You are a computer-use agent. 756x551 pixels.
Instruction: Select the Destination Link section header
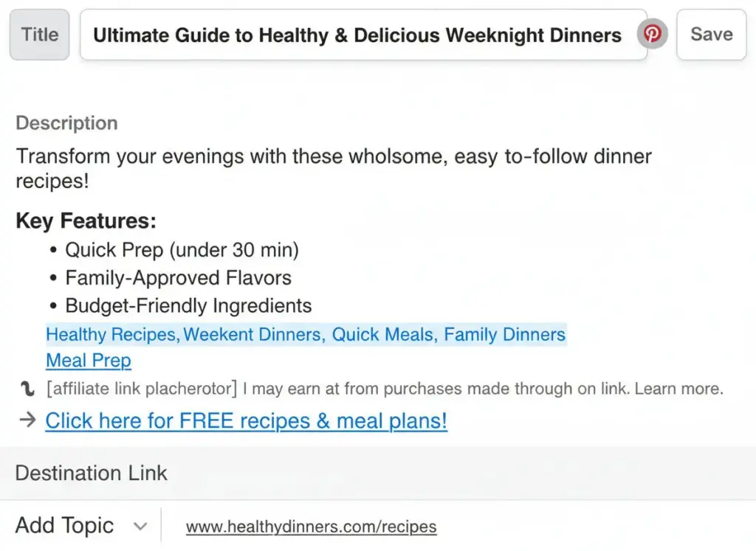coord(91,473)
